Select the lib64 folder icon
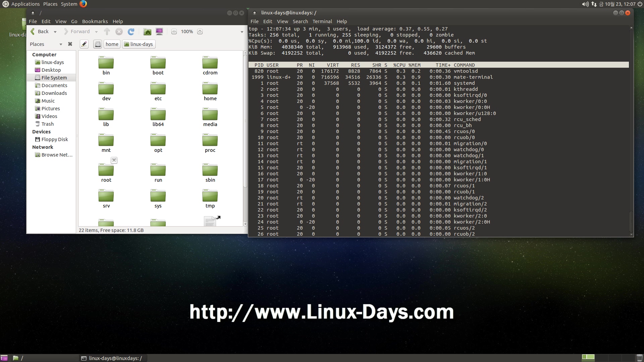This screenshot has width=644, height=362. tap(158, 114)
